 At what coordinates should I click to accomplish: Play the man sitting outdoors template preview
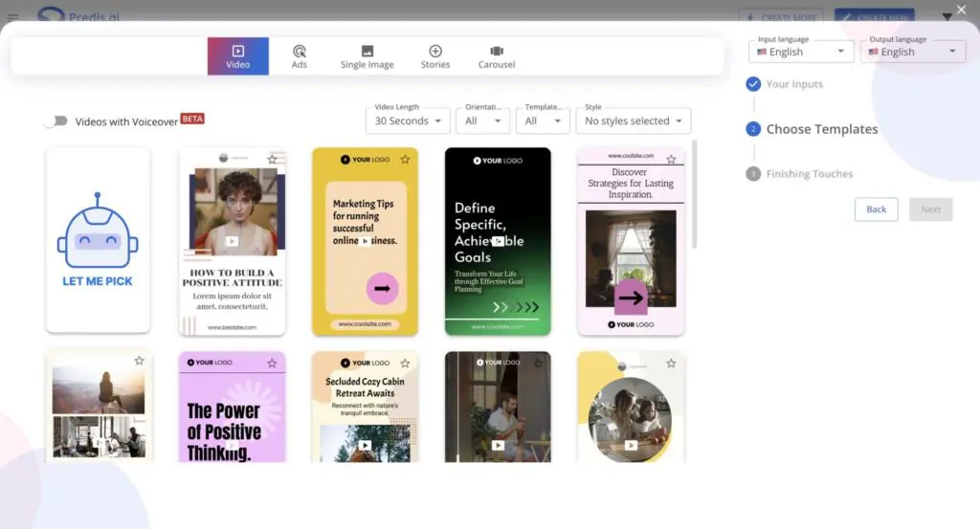498,446
